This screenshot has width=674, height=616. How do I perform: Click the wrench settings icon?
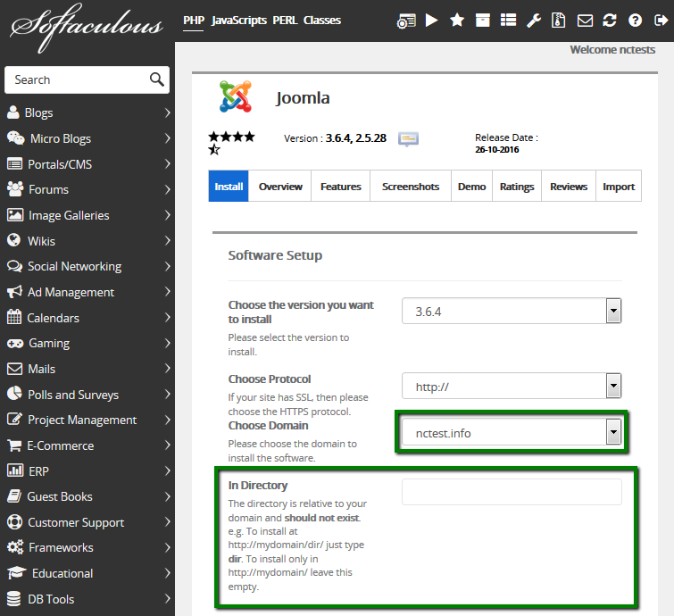pyautogui.click(x=534, y=20)
